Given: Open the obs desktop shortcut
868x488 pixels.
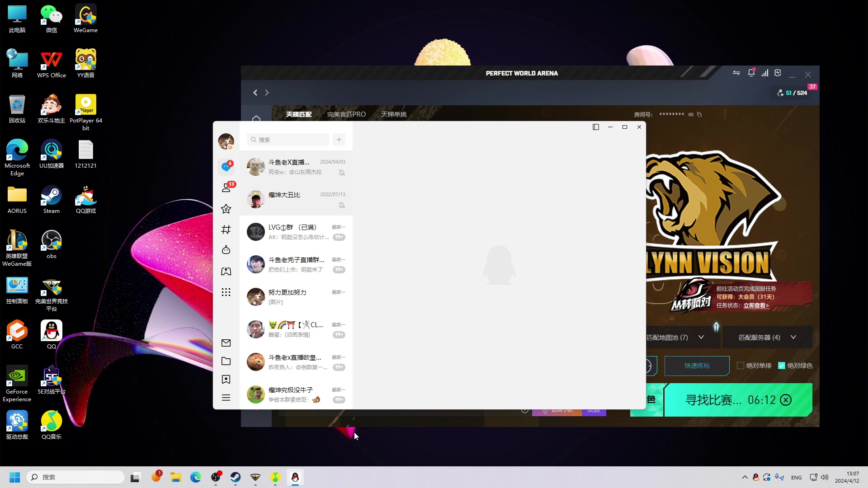Looking at the screenshot, I should point(52,244).
